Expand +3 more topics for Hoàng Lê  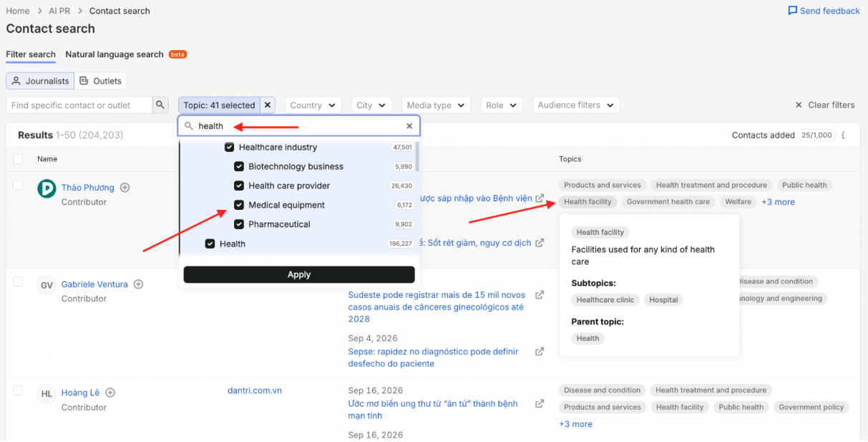tap(575, 424)
